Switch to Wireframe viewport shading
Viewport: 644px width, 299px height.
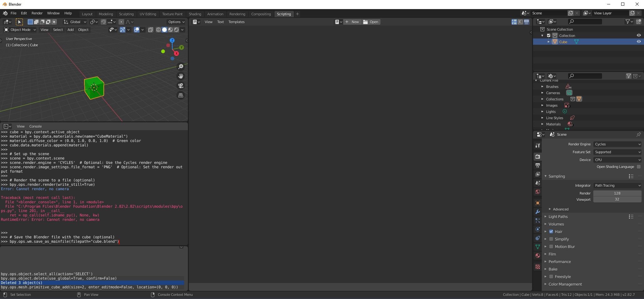point(158,30)
